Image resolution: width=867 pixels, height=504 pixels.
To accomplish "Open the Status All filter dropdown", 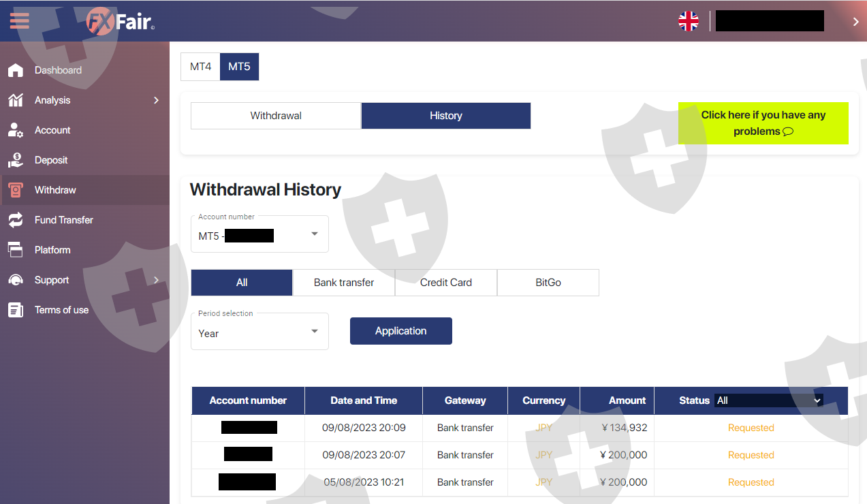I will coord(768,400).
